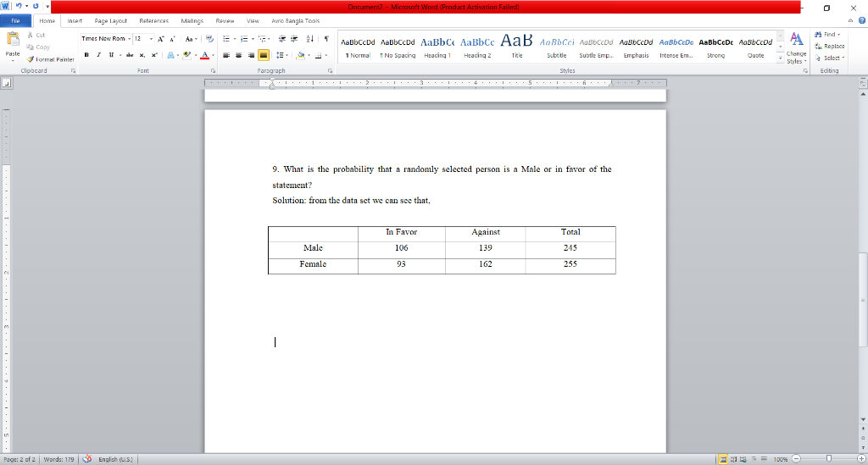Open the font size dropdown
This screenshot has height=465, width=868.
[151, 39]
